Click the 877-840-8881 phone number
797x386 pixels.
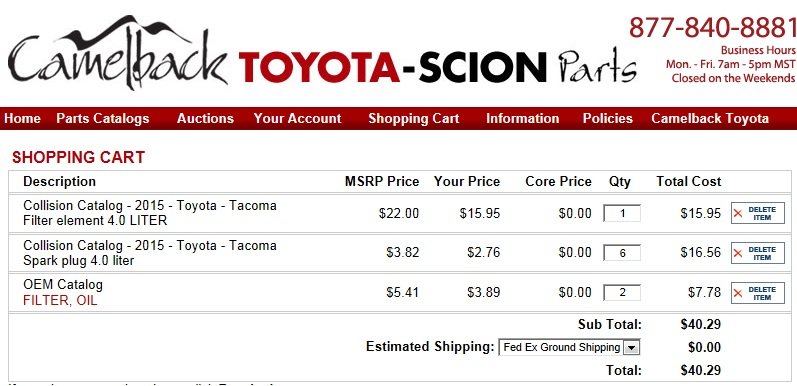point(713,27)
